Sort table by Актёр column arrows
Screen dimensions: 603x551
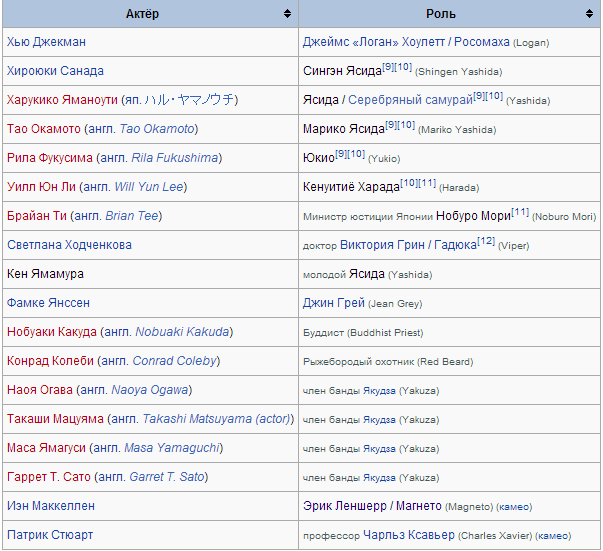pyautogui.click(x=287, y=14)
